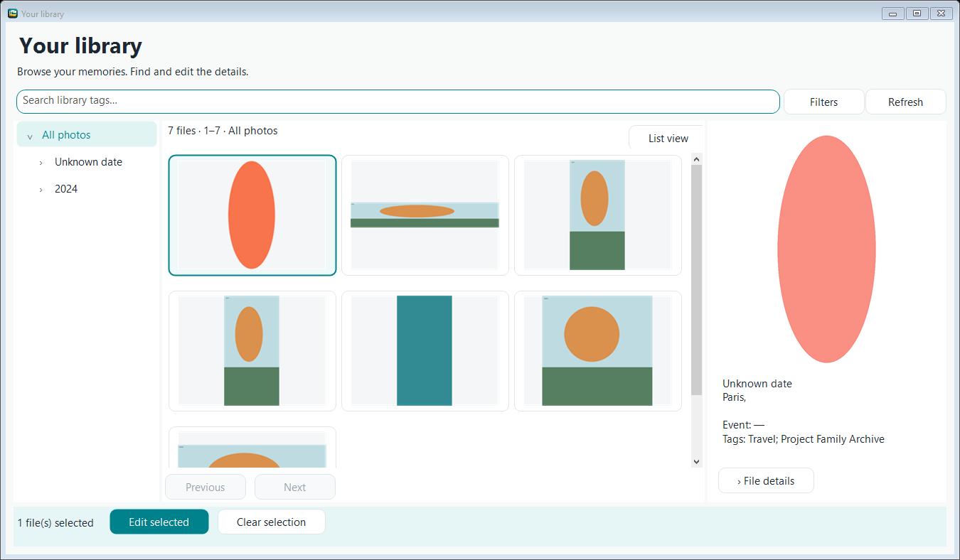Click the Search library tags field
This screenshot has height=560, width=960.
coord(398,102)
